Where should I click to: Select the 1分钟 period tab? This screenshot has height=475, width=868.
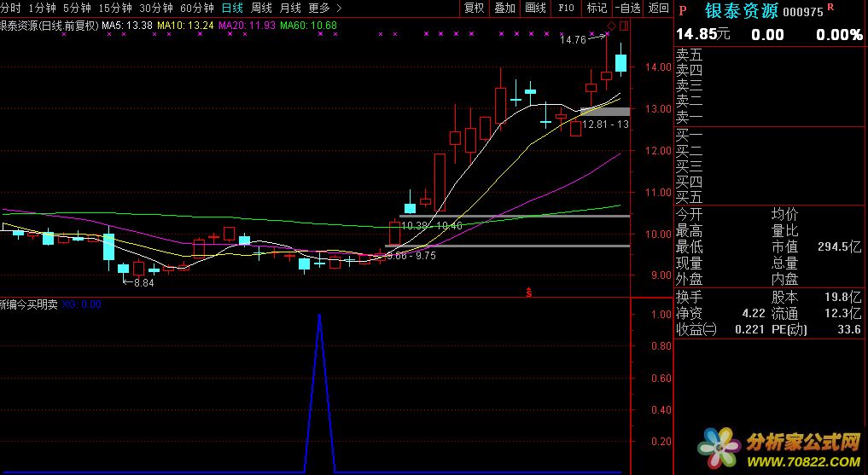pyautogui.click(x=42, y=8)
